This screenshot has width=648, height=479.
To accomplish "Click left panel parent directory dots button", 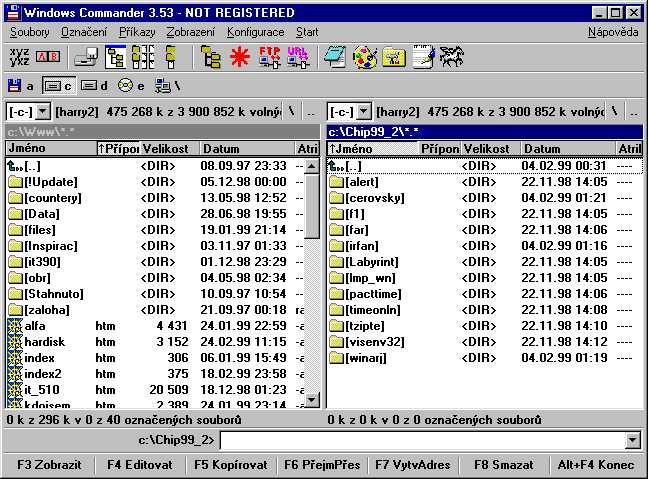I will pos(311,112).
